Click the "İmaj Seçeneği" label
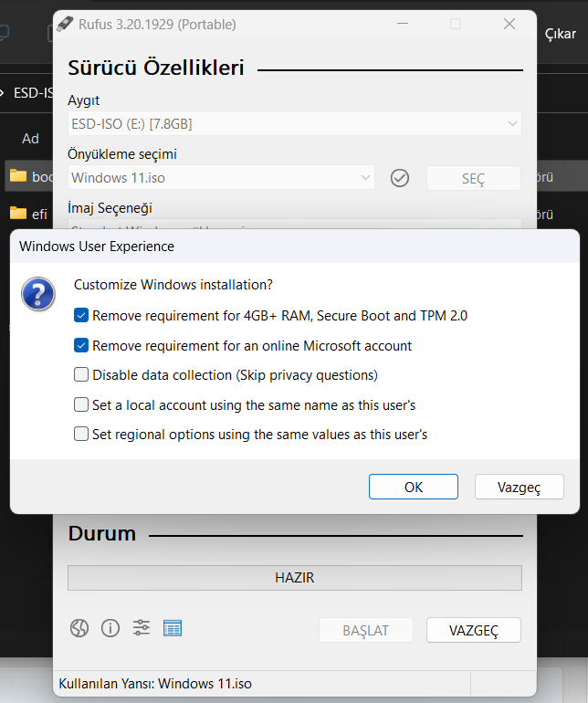This screenshot has height=703, width=588. [x=110, y=208]
